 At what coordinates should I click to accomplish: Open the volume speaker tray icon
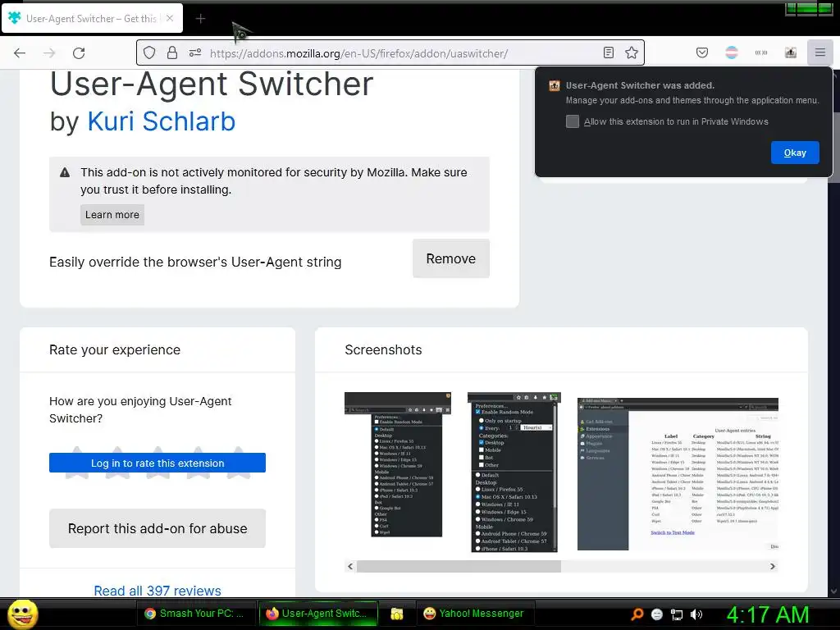[696, 614]
